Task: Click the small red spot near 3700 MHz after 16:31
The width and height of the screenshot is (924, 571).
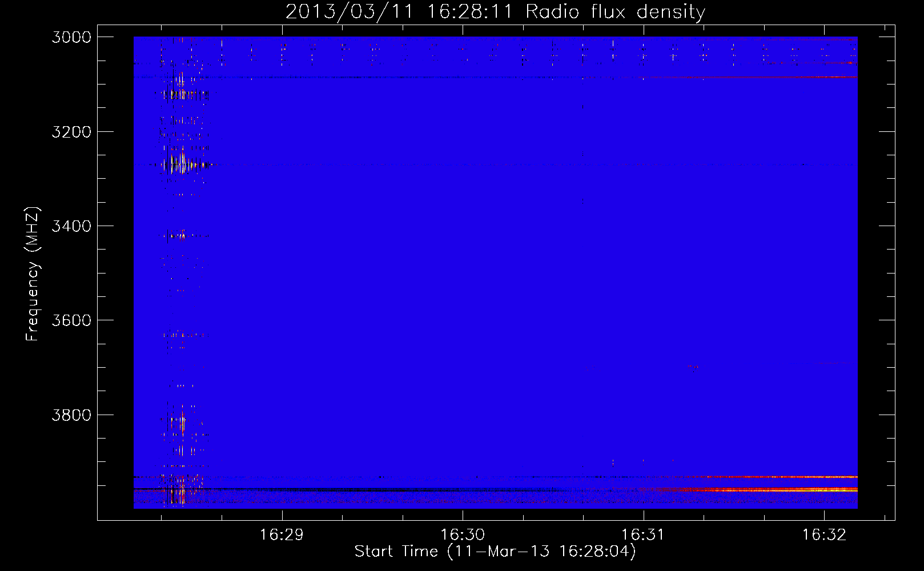Action: (693, 368)
